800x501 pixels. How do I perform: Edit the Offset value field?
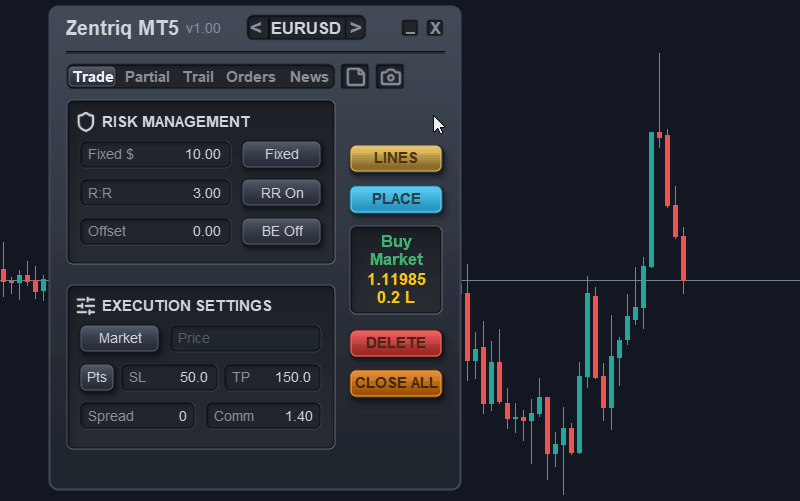[x=156, y=232]
